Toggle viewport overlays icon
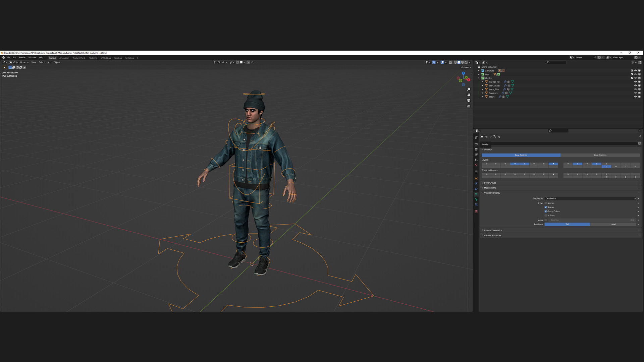The image size is (644, 362). [442, 62]
